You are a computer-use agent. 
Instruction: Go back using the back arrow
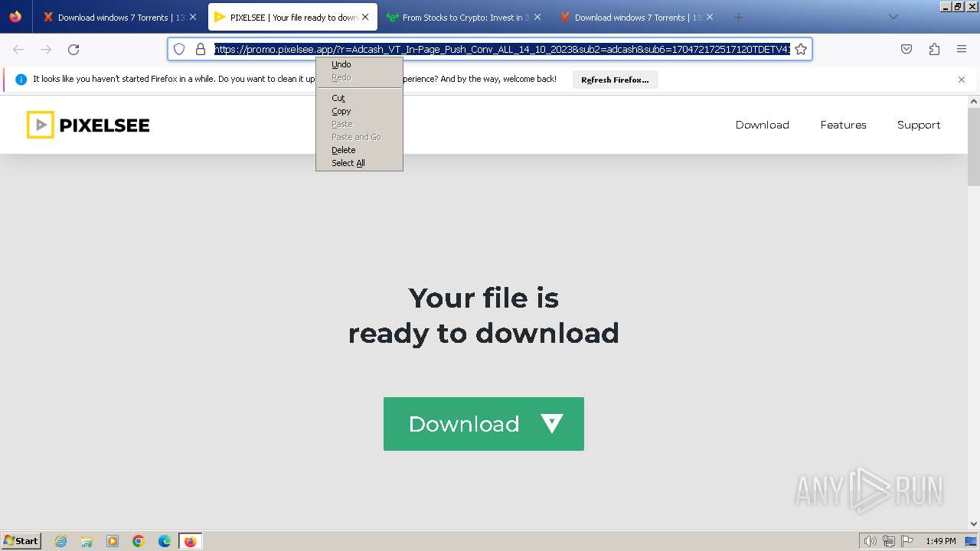[18, 49]
